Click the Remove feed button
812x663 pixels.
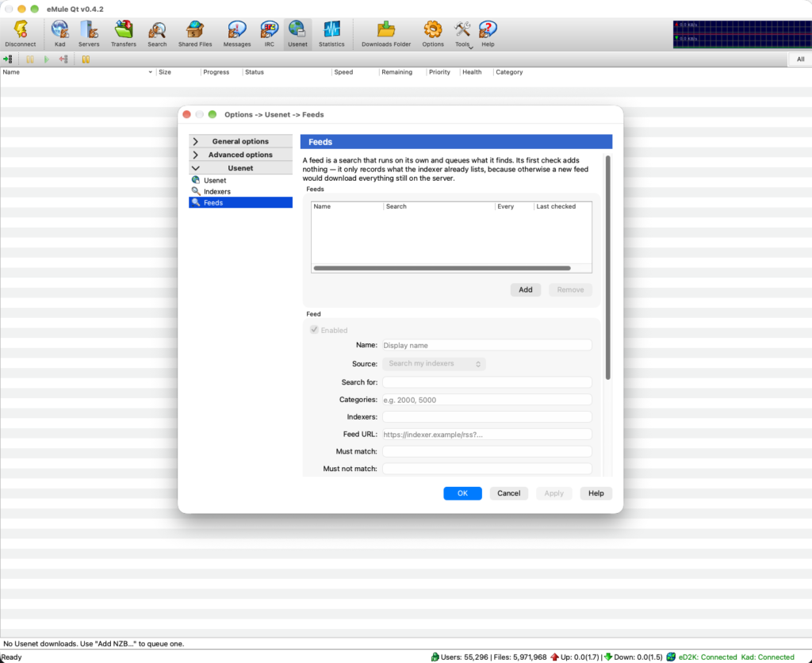pos(570,289)
